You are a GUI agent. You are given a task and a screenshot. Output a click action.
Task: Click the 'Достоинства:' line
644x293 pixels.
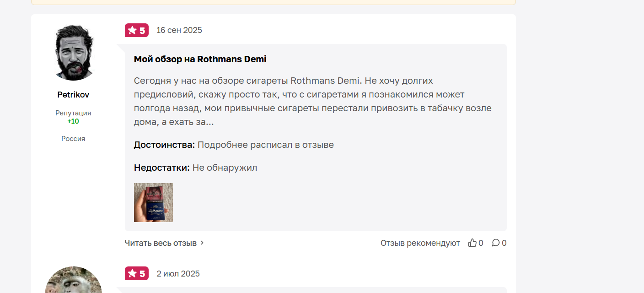tap(234, 145)
